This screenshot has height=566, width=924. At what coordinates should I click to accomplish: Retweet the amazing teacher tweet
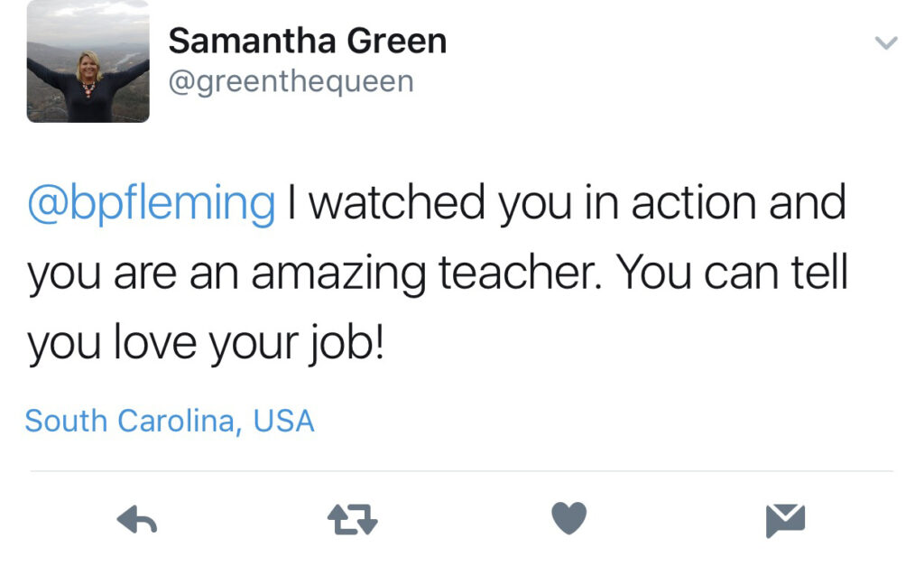[353, 519]
